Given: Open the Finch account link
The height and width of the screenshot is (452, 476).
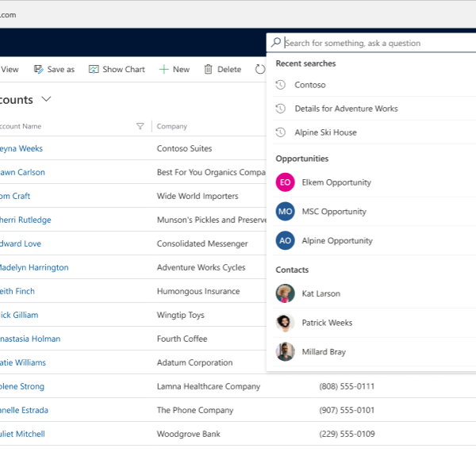Looking at the screenshot, I should (x=17, y=291).
